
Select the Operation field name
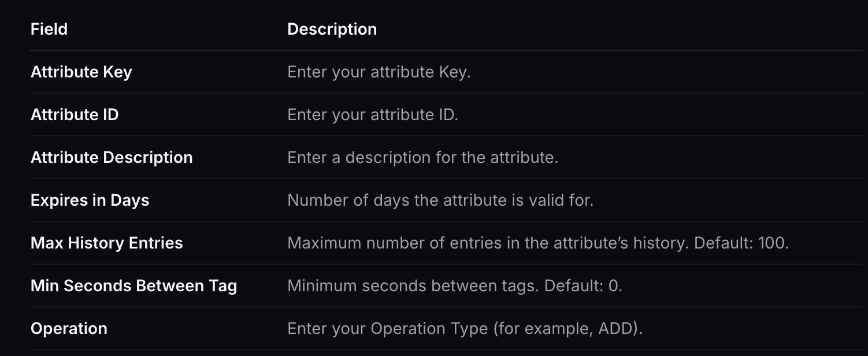tap(69, 328)
